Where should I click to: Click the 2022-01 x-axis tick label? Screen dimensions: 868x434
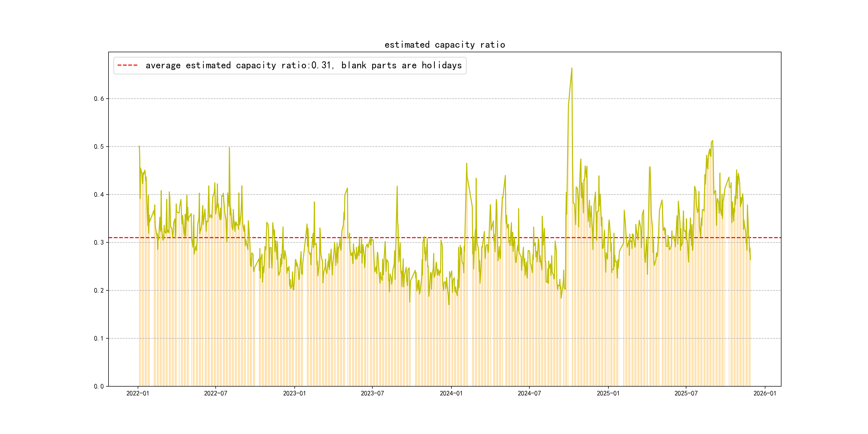coord(137,393)
